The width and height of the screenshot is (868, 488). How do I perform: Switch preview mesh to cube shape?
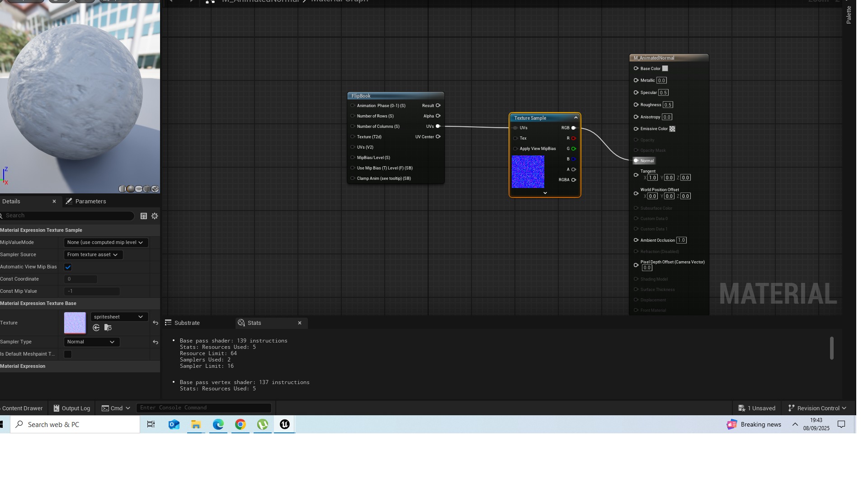[147, 189]
